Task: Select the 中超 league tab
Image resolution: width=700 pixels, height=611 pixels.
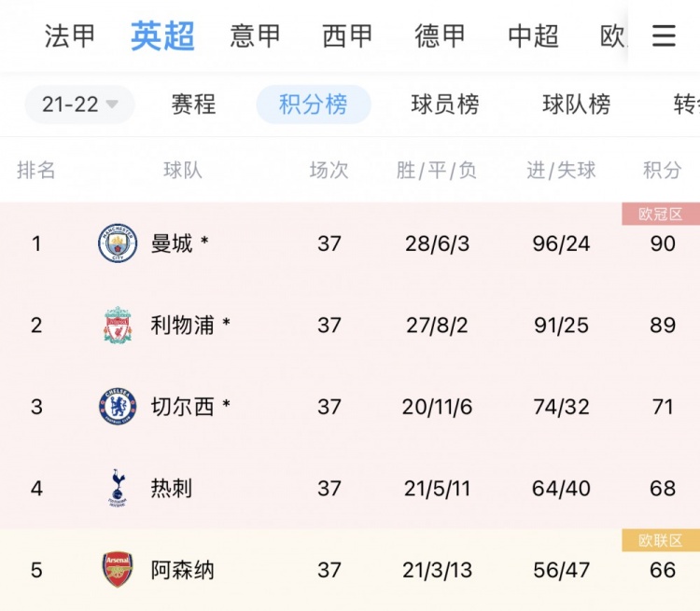Action: [x=534, y=35]
